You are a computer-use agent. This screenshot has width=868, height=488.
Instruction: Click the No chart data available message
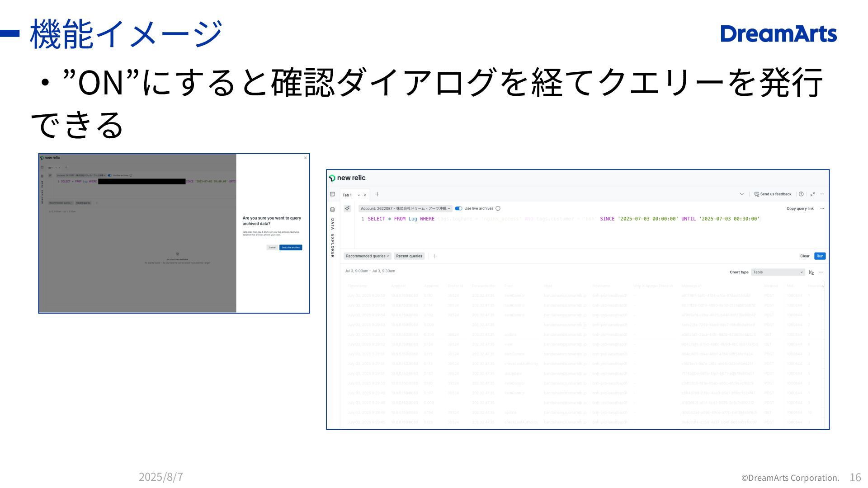177,260
